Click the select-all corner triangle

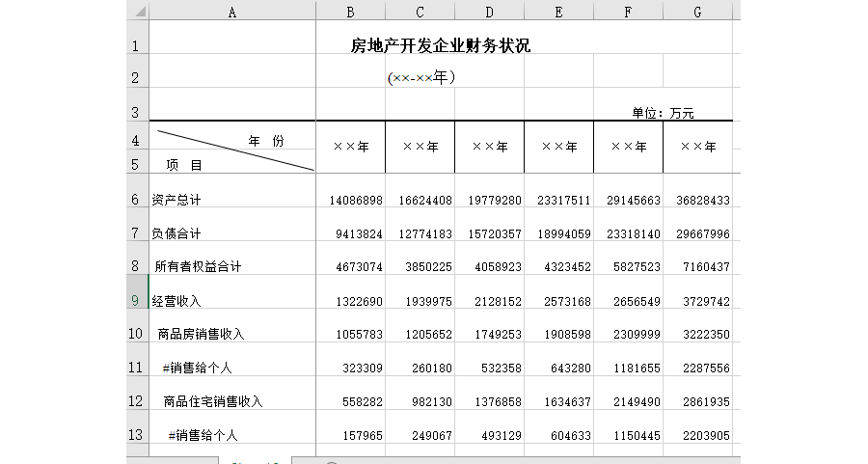point(141,11)
